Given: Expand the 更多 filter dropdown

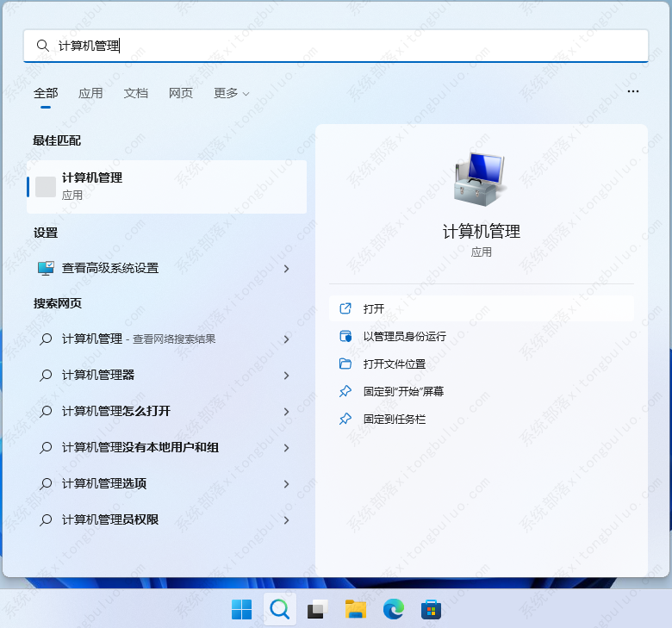Looking at the screenshot, I should 231,93.
